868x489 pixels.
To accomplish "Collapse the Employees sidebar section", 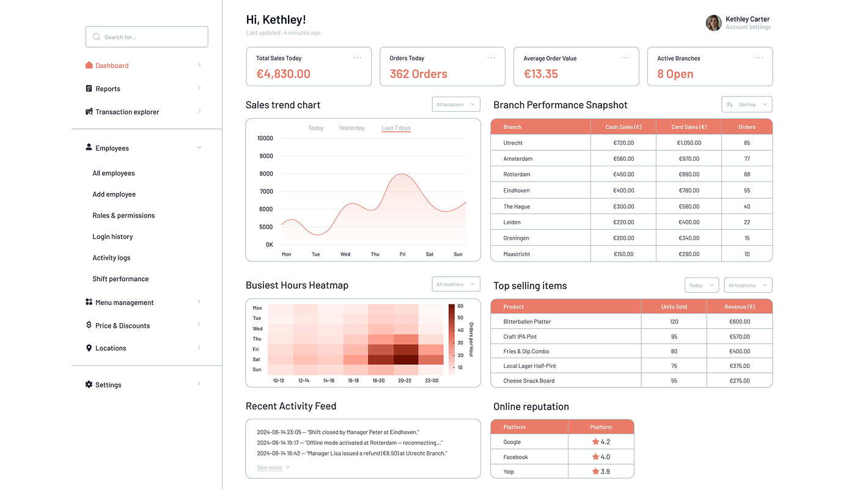I will [199, 148].
